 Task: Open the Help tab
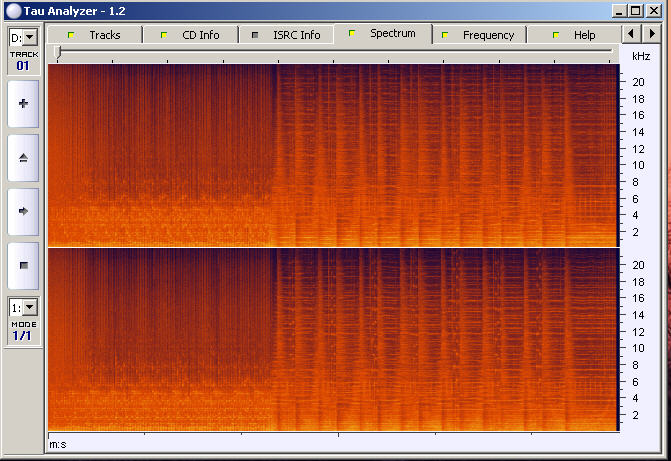click(x=575, y=35)
